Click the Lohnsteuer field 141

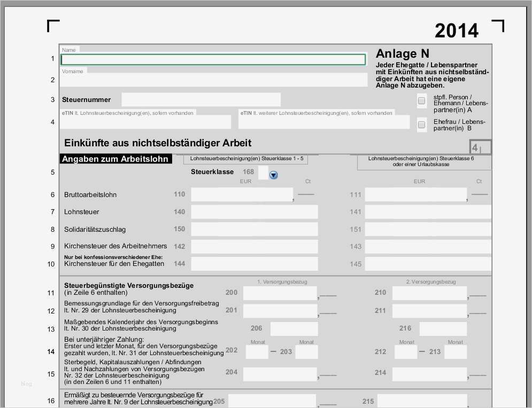point(428,211)
